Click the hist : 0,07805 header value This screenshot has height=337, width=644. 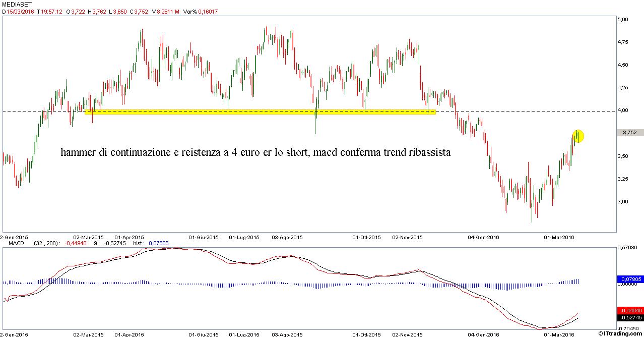point(151,243)
